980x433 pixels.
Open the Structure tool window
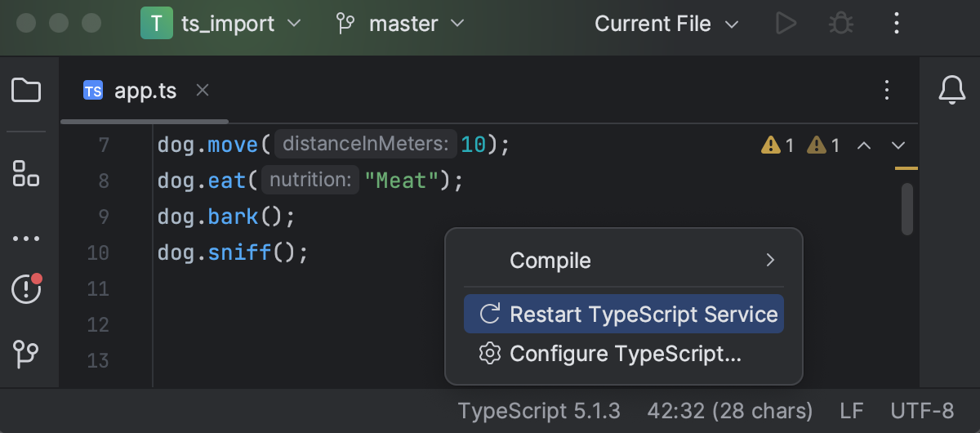pos(26,173)
